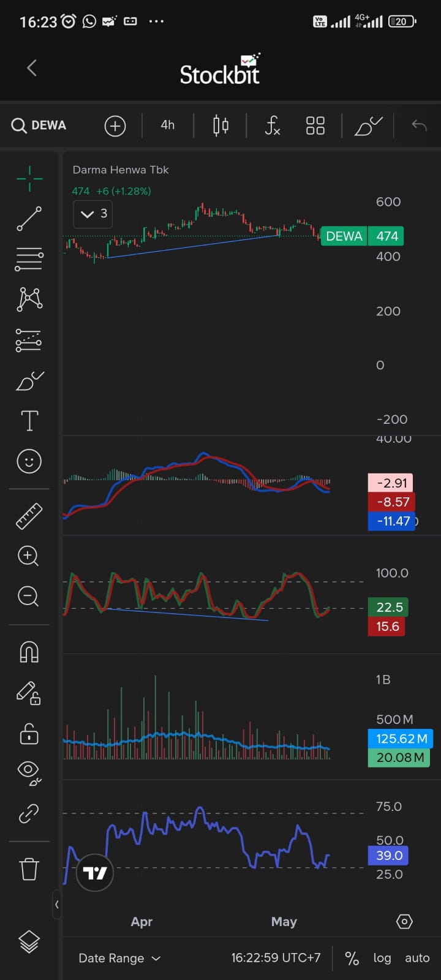The image size is (441, 980).
Task: Add a symbol to compare with plus icon
Action: [x=115, y=126]
